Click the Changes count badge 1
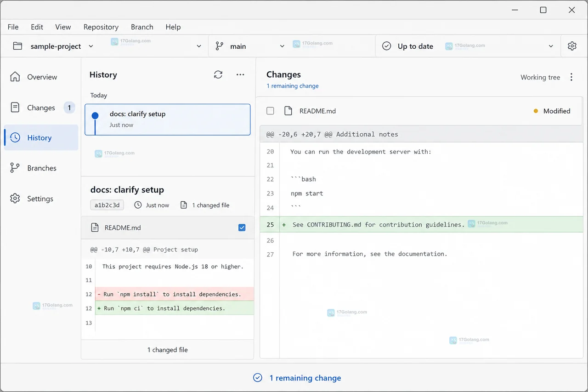 click(x=69, y=108)
